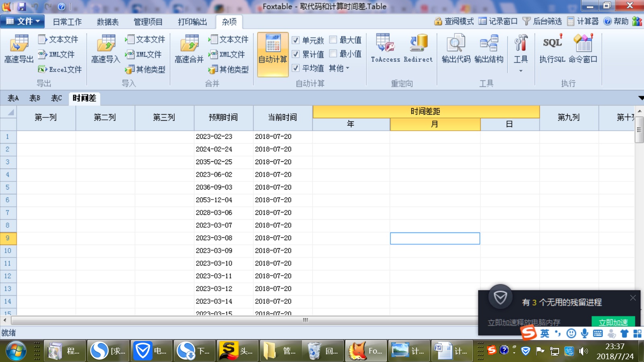Switch to 表A table tab
This screenshot has width=644, height=362.
pyautogui.click(x=13, y=98)
